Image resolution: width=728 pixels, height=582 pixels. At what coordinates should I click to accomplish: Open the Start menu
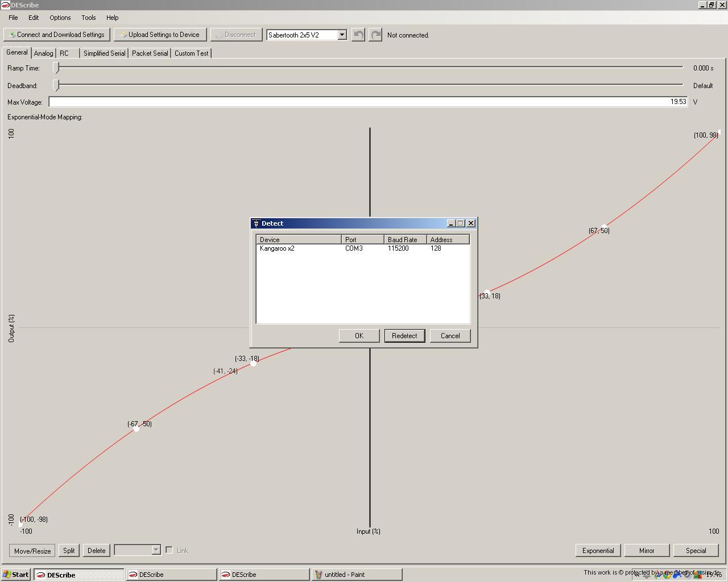(16, 575)
